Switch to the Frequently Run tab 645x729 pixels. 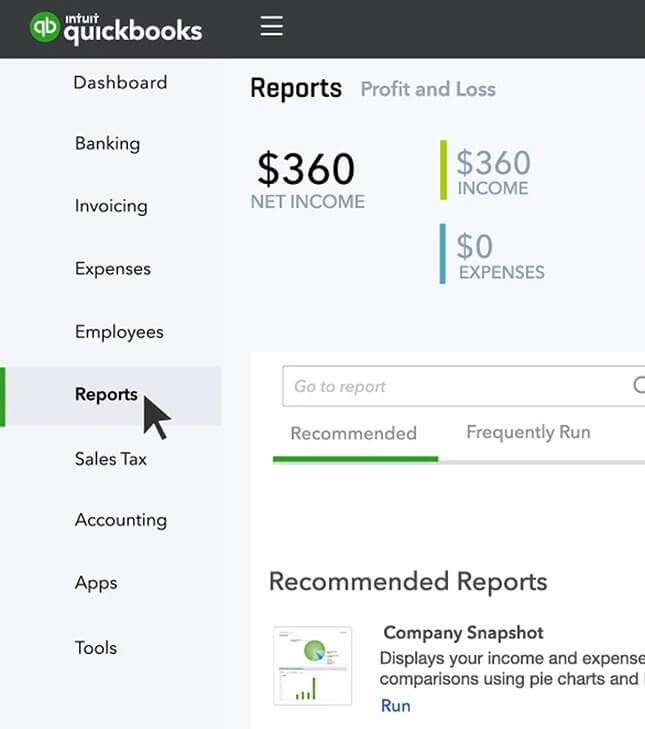pos(528,432)
